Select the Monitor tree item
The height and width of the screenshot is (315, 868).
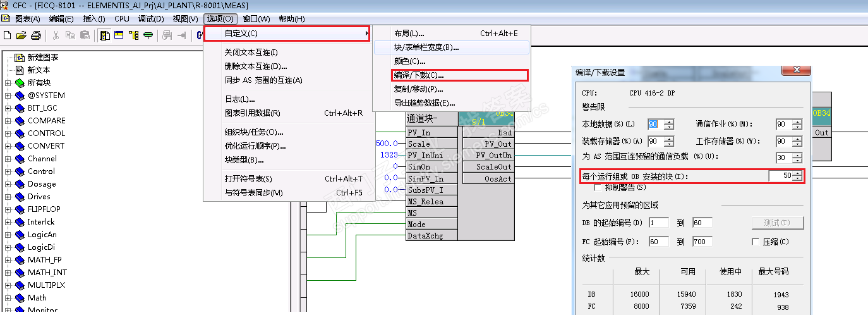coord(42,310)
